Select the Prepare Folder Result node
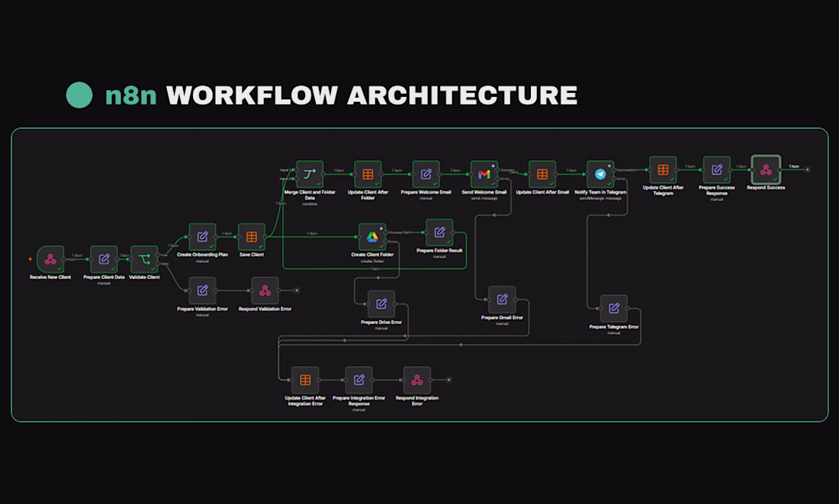The width and height of the screenshot is (839, 504). (439, 233)
